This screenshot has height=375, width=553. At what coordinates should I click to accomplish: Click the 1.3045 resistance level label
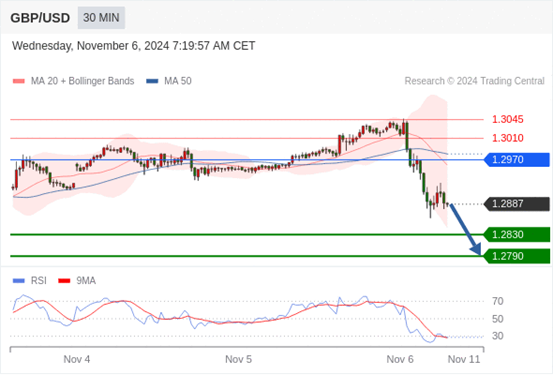coord(508,120)
